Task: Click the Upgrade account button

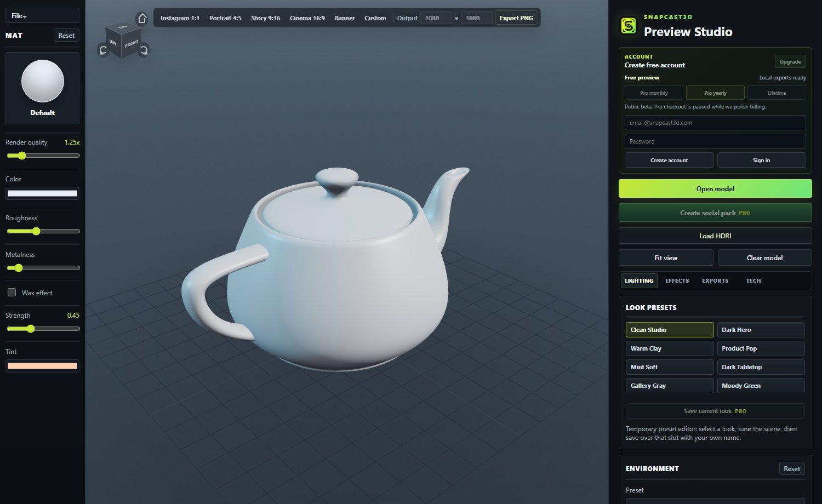Action: click(x=790, y=61)
